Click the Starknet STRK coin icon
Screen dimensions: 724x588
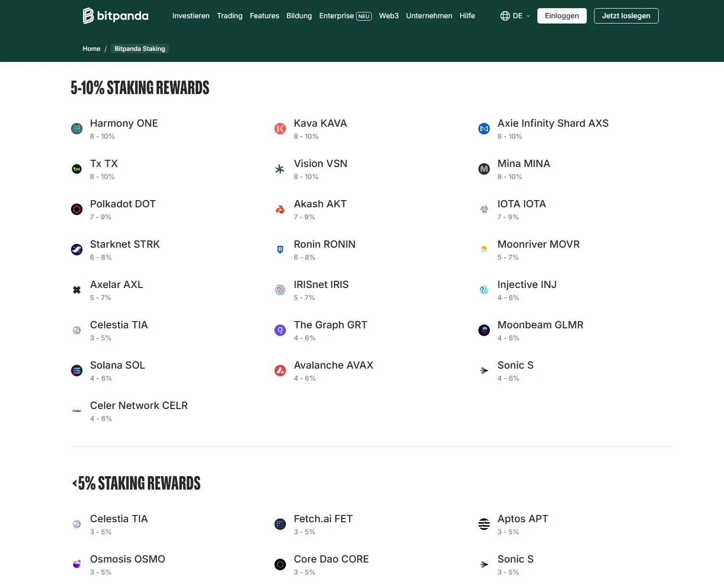77,250
